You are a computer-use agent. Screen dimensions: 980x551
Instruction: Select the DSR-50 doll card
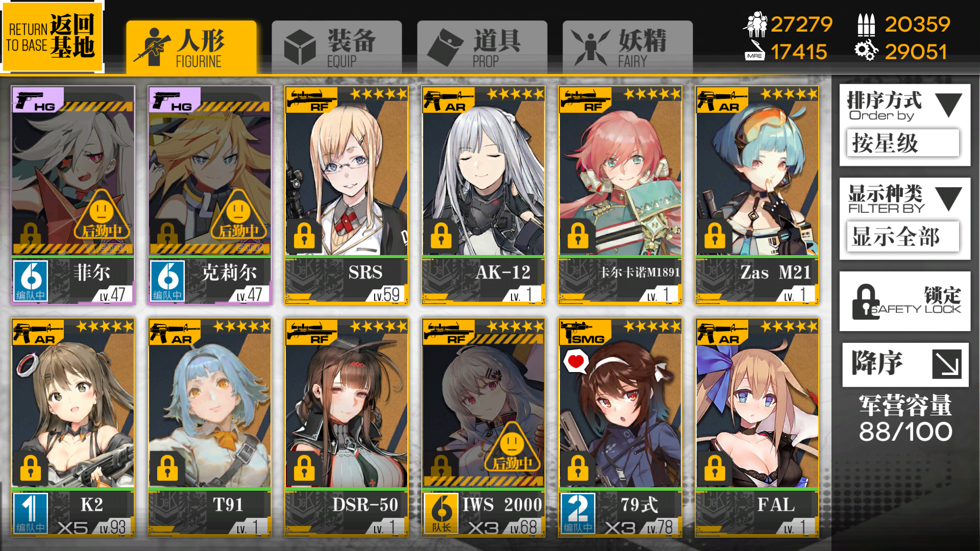pyautogui.click(x=347, y=427)
